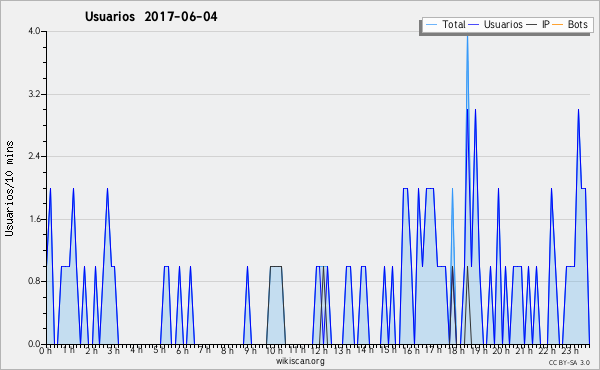Select the 'Total' legend entry
600x370 pixels.
pyautogui.click(x=445, y=24)
